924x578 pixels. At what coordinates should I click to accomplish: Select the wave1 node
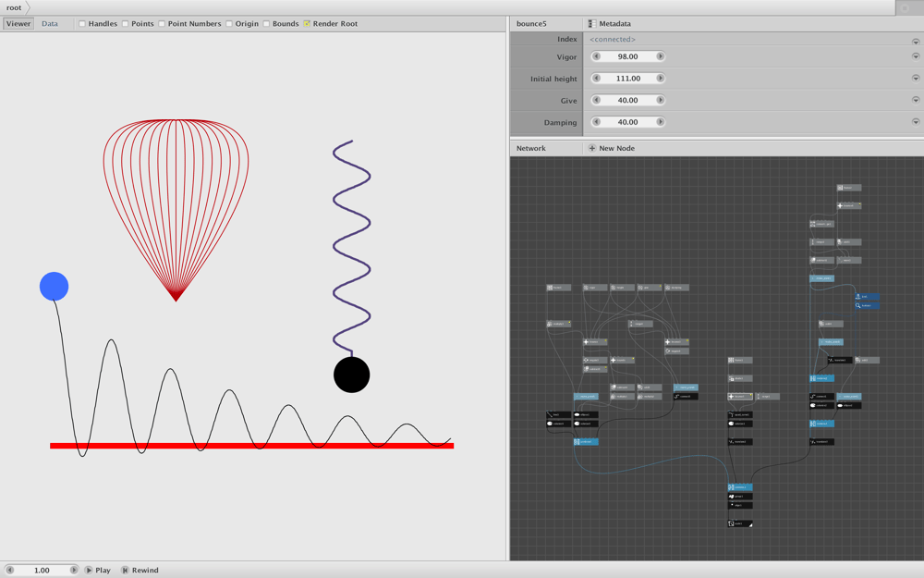(x=849, y=260)
